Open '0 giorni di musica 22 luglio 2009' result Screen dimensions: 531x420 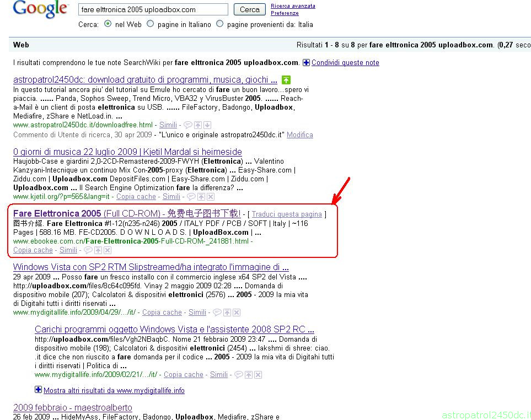pos(127,152)
